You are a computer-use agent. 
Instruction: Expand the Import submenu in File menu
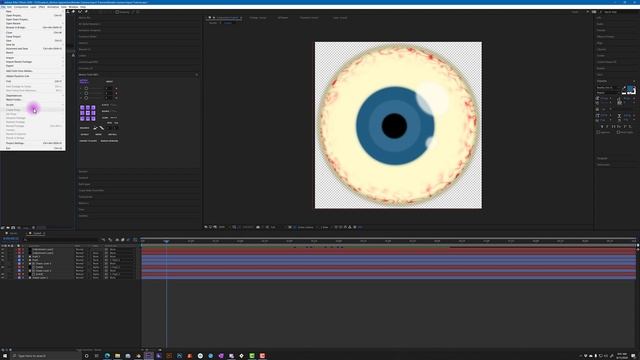pyautogui.click(x=33, y=58)
